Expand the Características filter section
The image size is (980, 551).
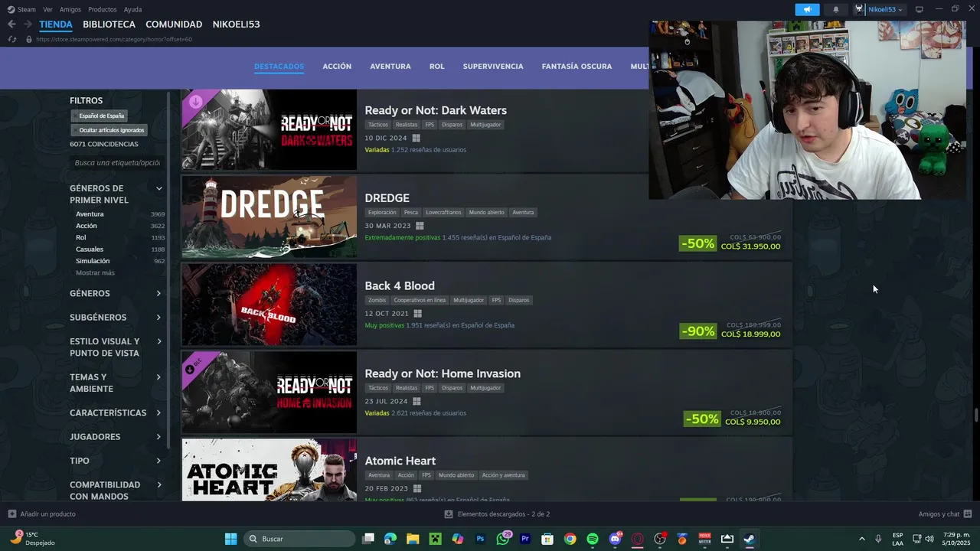pos(116,412)
